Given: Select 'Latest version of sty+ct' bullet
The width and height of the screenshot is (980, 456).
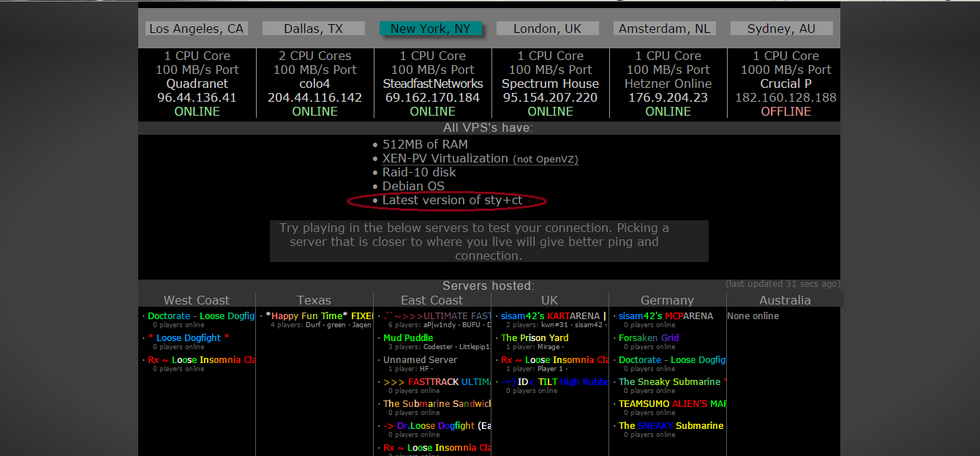Looking at the screenshot, I should pyautogui.click(x=453, y=200).
